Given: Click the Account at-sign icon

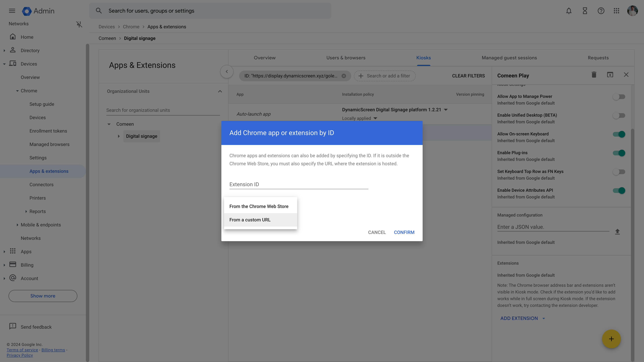Looking at the screenshot, I should [13, 278].
